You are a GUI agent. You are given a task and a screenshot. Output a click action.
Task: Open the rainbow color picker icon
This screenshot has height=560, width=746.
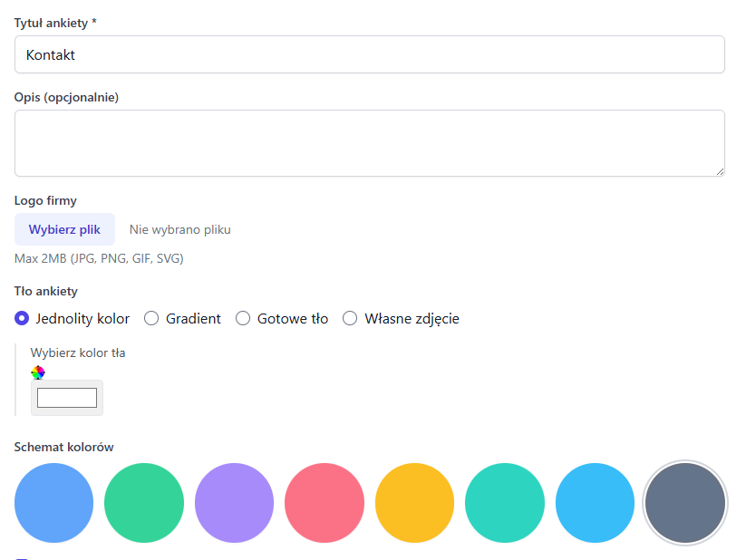[x=37, y=372]
